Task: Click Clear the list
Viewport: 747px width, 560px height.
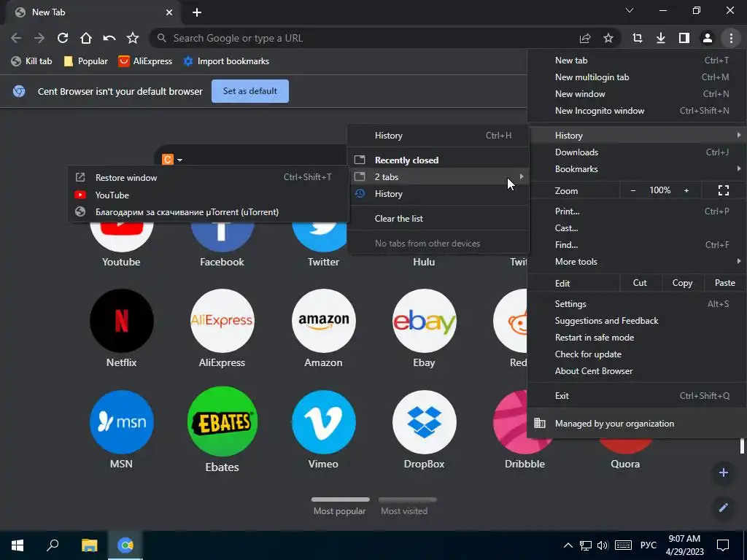Action: 438,219
